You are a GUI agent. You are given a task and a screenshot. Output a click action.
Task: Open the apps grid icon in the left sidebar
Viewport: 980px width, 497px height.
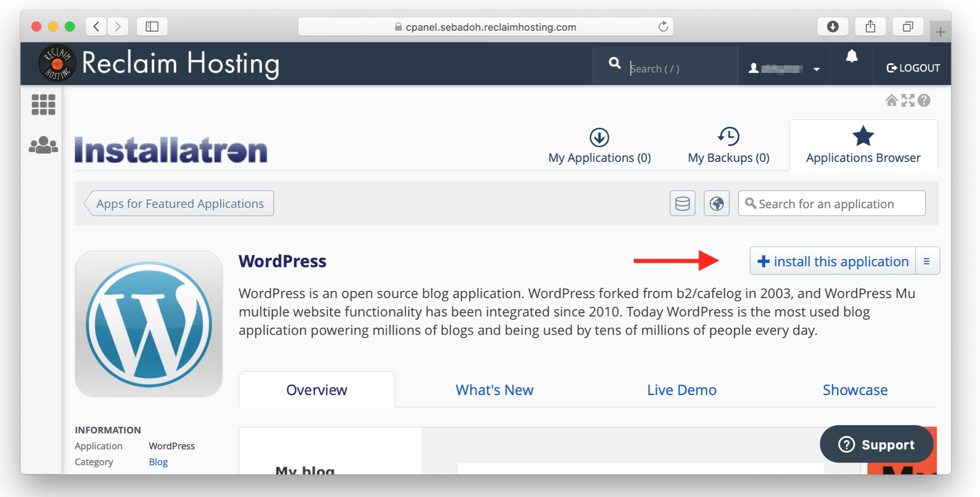(x=44, y=104)
